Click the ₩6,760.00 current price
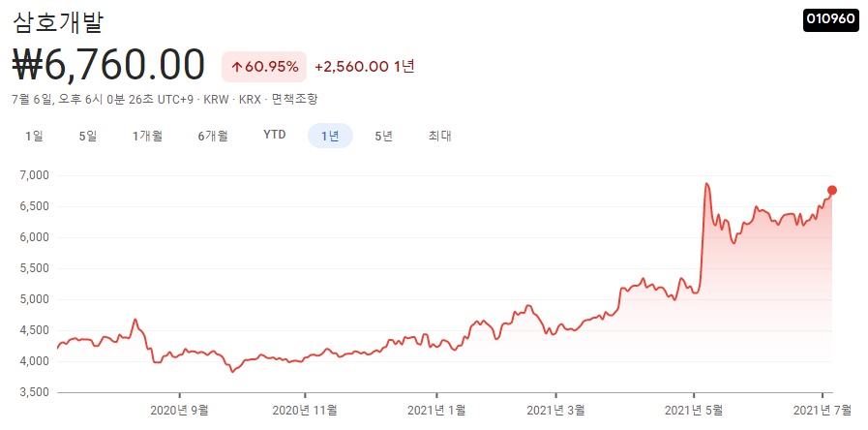The height and width of the screenshot is (430, 868). click(x=108, y=65)
